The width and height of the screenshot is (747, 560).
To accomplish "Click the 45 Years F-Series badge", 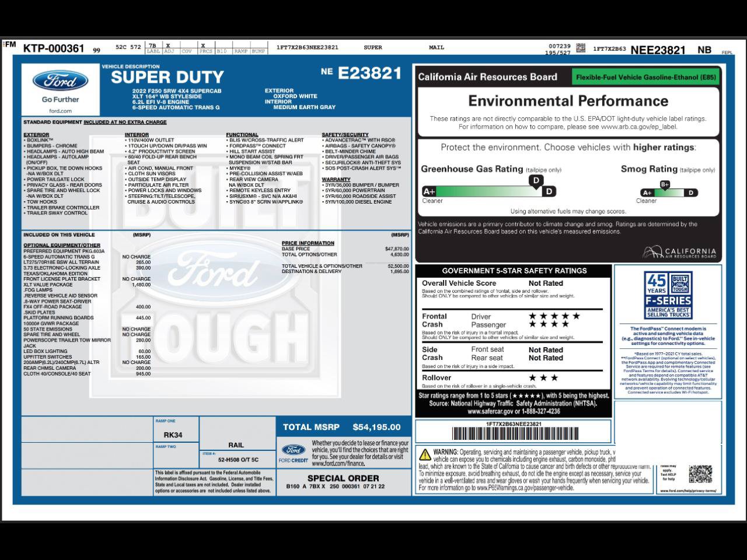I will (668, 295).
